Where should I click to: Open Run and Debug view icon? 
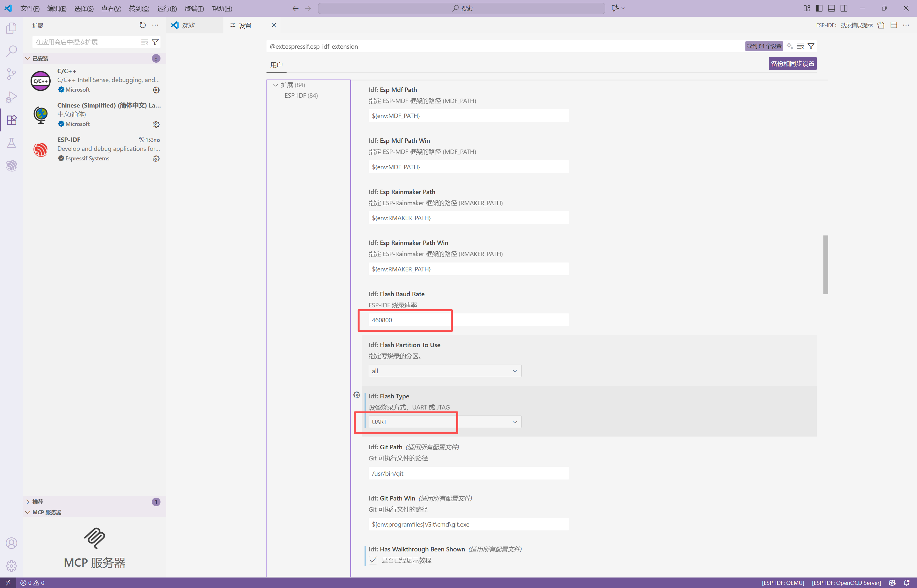(x=11, y=97)
